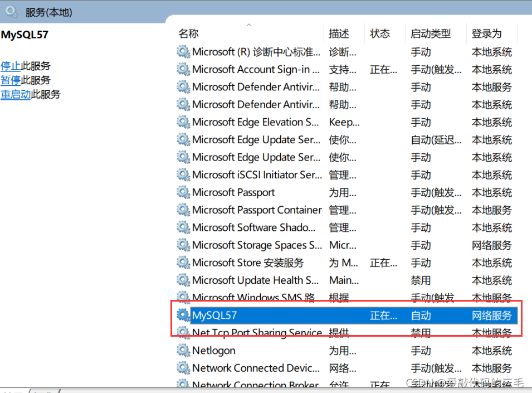The width and height of the screenshot is (532, 393).
Task: Click 网络服务 logon of Microsoft Storage Spaces
Action: [492, 245]
